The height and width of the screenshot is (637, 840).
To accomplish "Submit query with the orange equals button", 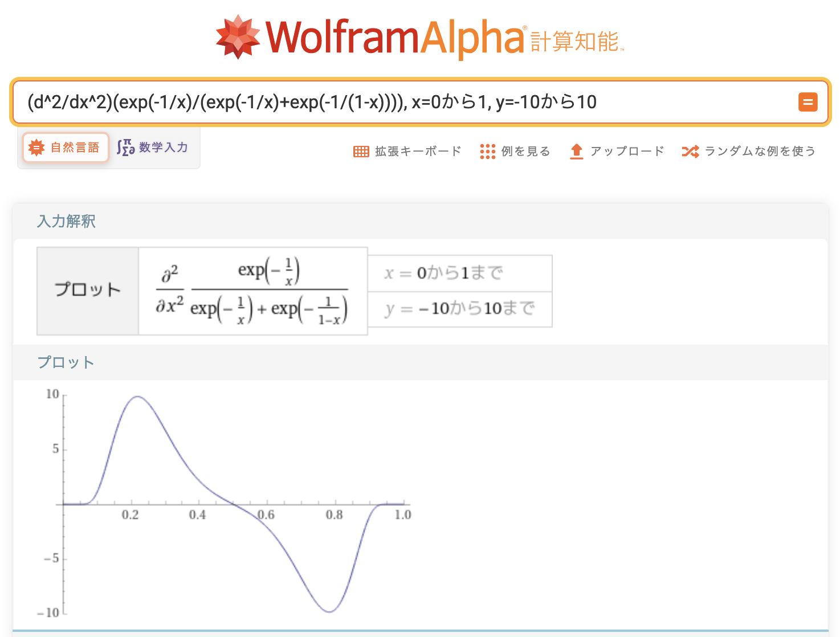I will coord(808,103).
